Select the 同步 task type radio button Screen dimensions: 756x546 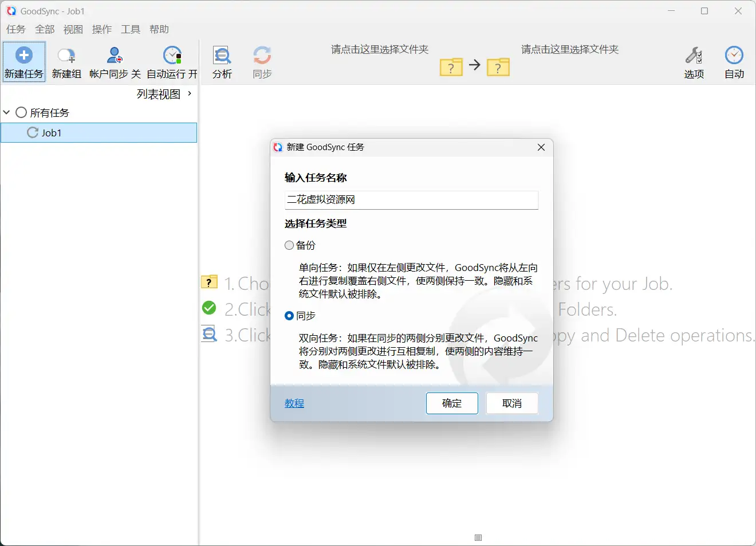pyautogui.click(x=289, y=315)
